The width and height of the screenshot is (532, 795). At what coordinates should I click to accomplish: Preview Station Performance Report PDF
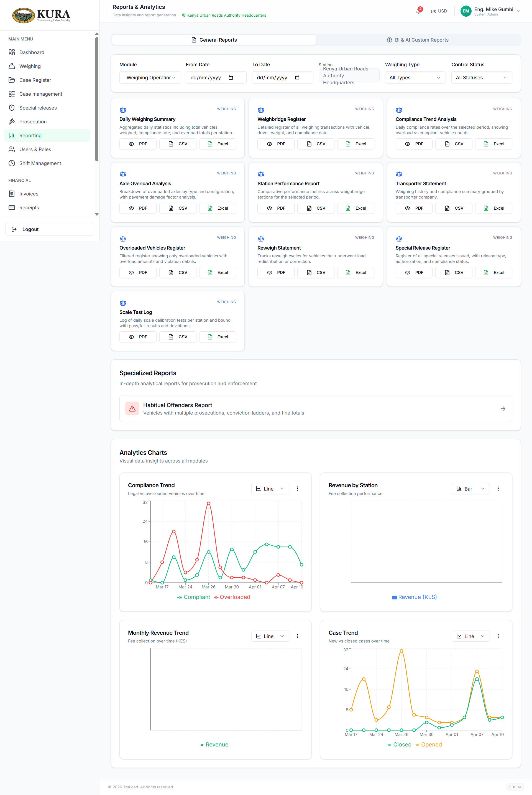coord(276,208)
